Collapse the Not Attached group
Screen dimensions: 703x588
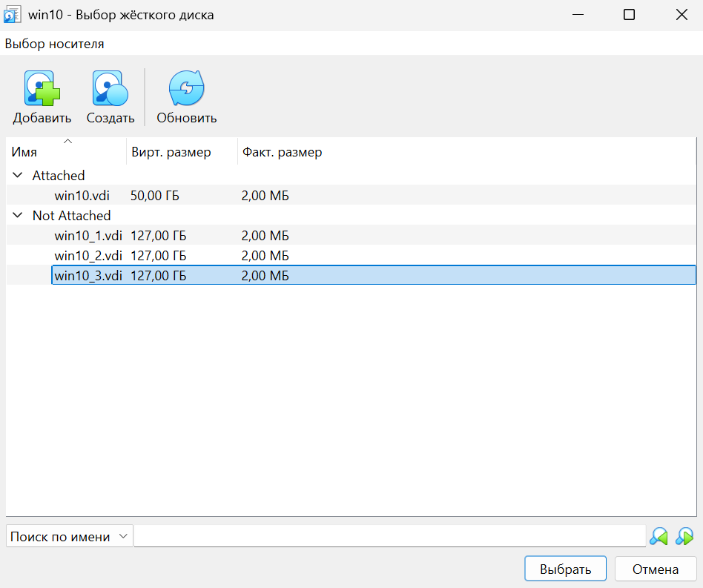(x=18, y=216)
